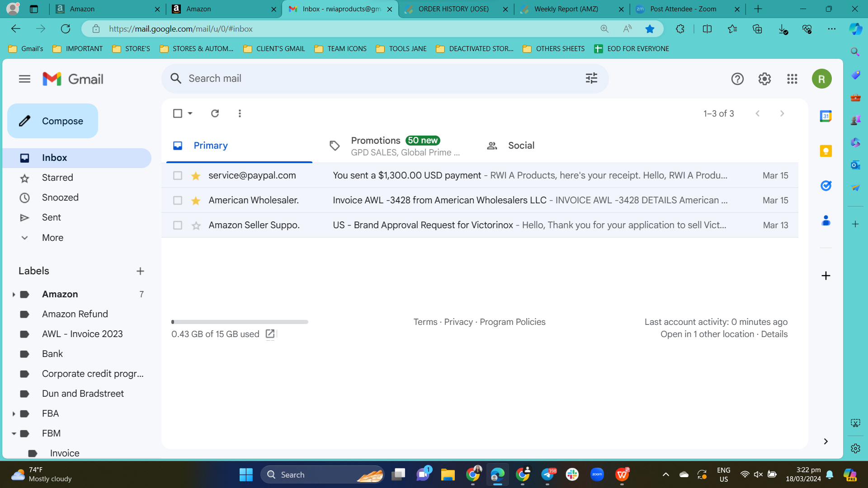Screen dimensions: 868x488
Task: Click the storage usage progress bar
Action: point(240,322)
